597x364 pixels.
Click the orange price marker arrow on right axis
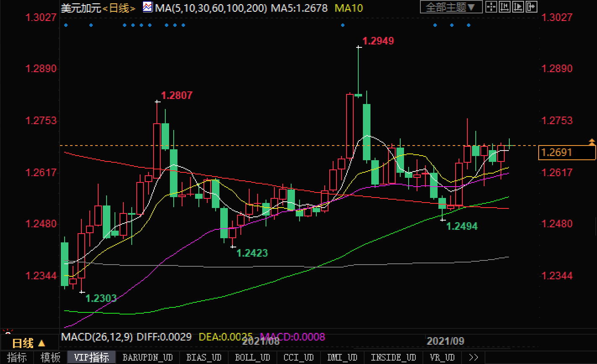pos(592,142)
